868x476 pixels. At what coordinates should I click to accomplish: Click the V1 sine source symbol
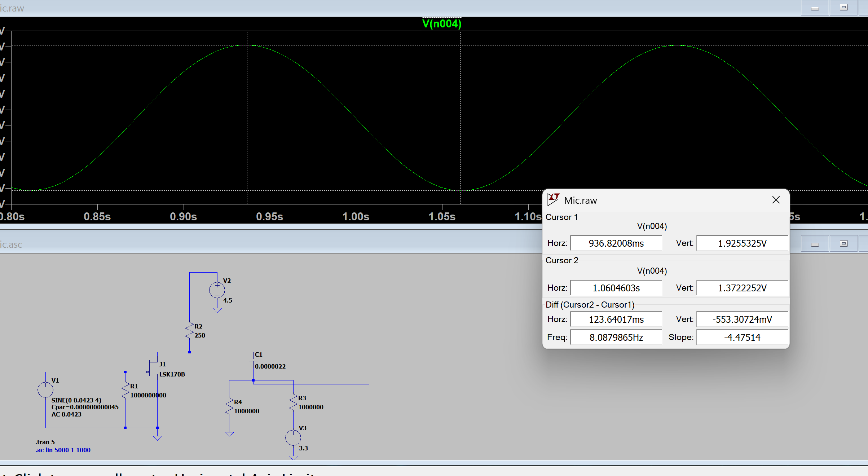point(45,390)
